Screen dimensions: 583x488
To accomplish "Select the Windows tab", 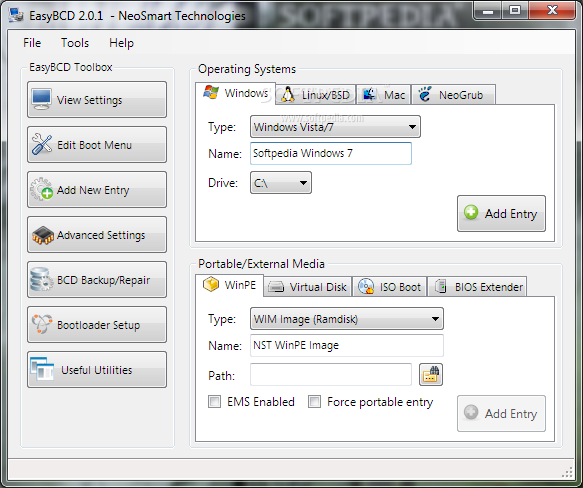I will click(x=235, y=93).
